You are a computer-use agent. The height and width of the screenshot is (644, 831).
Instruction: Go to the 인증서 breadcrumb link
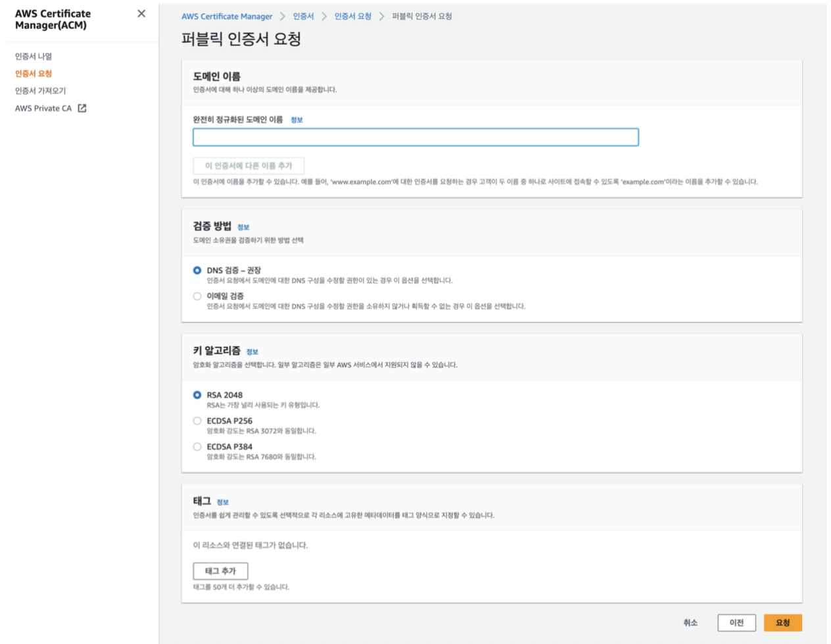click(x=303, y=16)
